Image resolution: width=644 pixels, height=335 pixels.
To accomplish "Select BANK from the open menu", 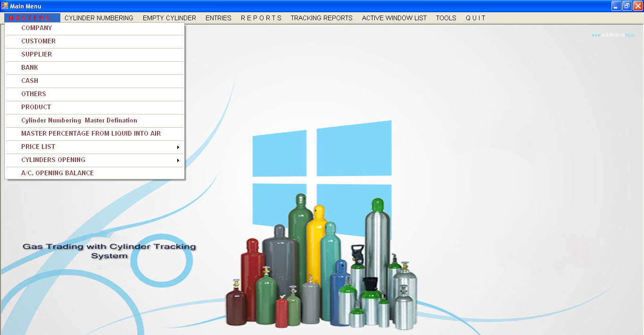I will pyautogui.click(x=29, y=67).
